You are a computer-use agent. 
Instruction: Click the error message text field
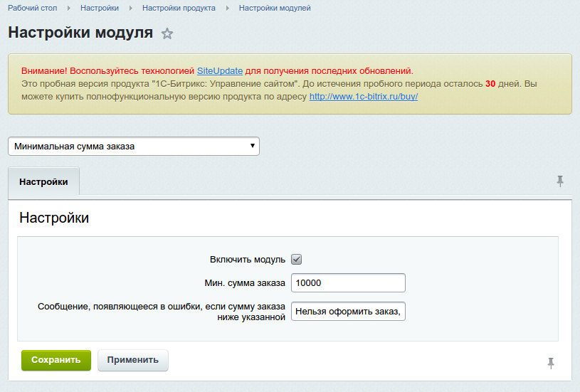pyautogui.click(x=349, y=311)
